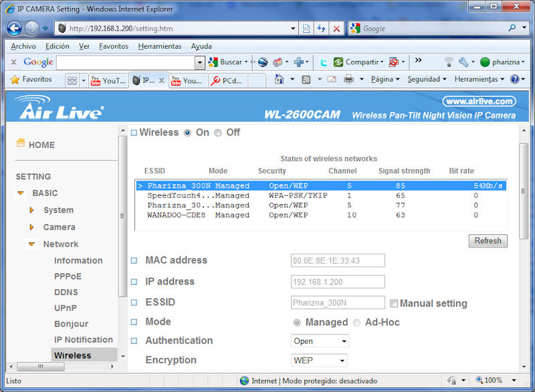Collapse the BASIC section arrow
Screen dimensions: 535x392
(21, 193)
